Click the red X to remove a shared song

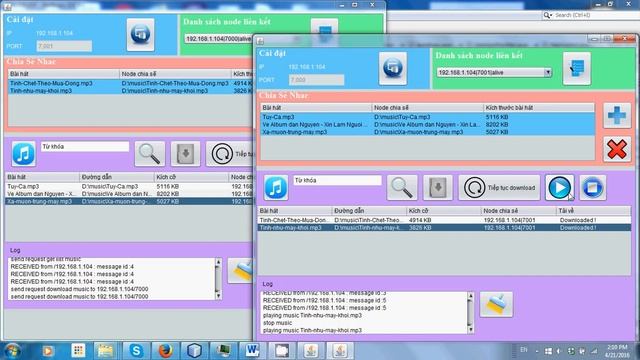pos(617,149)
